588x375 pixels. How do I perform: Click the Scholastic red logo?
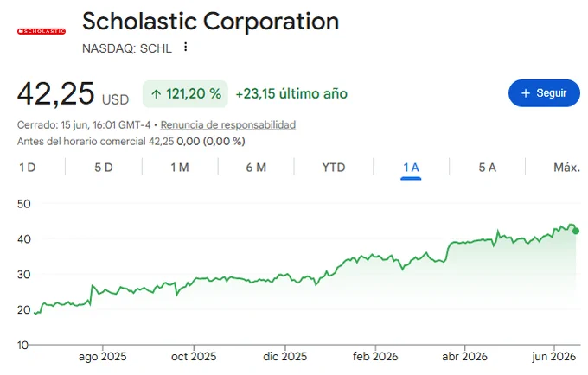[x=42, y=31]
